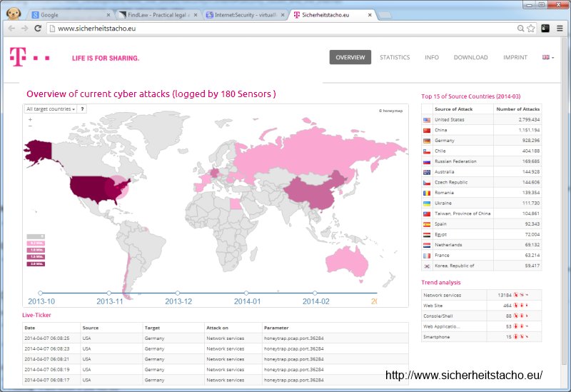This screenshot has width=571, height=392.
Task: Click the Chile flag icon
Action: pyautogui.click(x=427, y=151)
